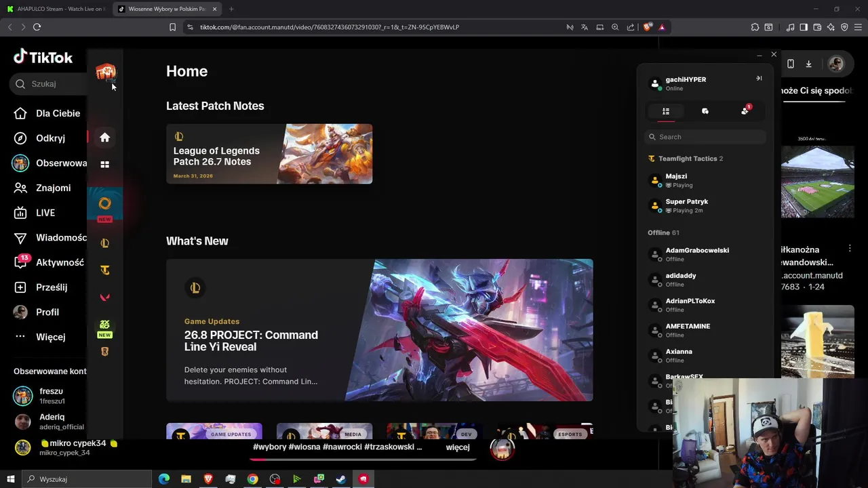
Task: Open TikTok Prześlij upload page
Action: (42, 287)
